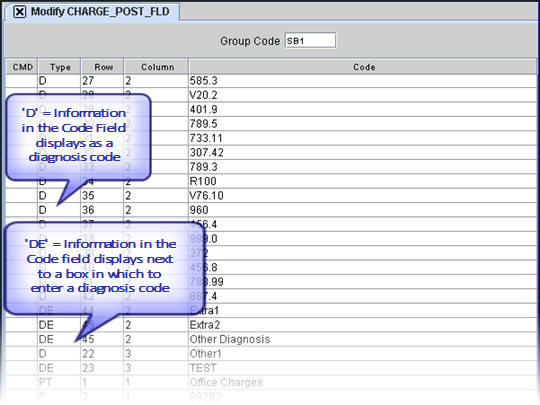Select code cell Extra2
The height and width of the screenshot is (405, 540).
click(x=363, y=325)
